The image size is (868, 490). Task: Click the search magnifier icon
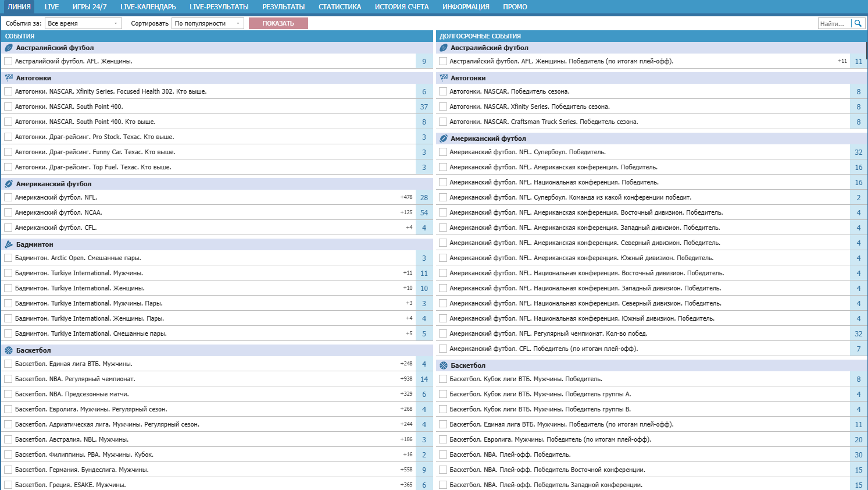click(x=858, y=23)
